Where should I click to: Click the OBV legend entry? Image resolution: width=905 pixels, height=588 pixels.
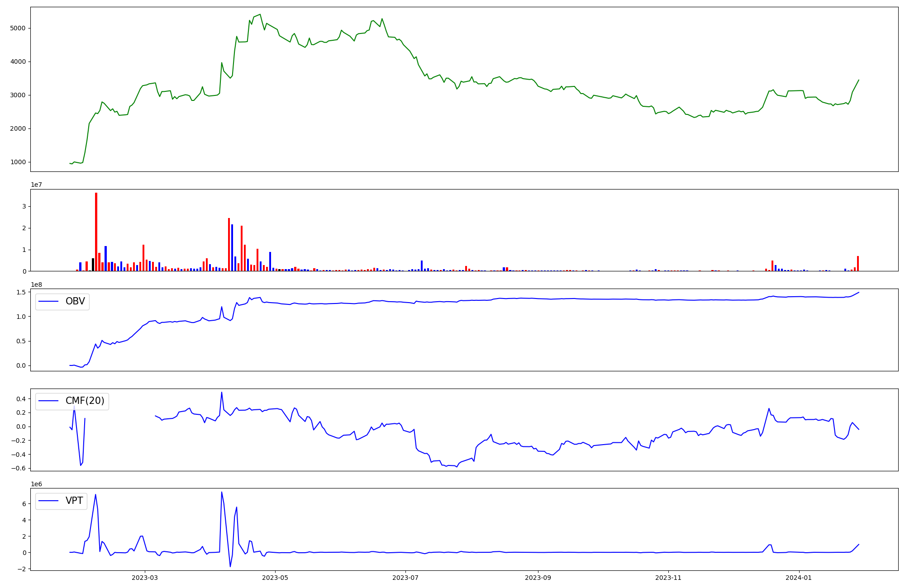(x=62, y=302)
